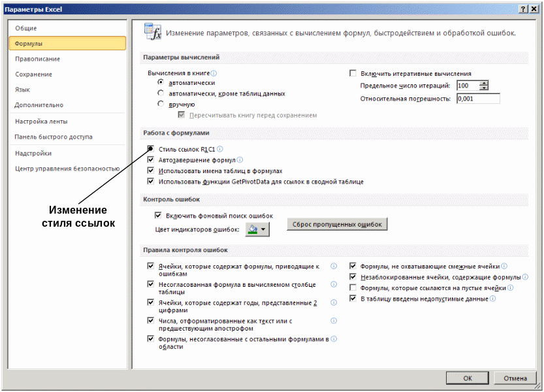Toggle 'Использовать функции GetPivotData' checkbox
544x392 pixels.
151,181
